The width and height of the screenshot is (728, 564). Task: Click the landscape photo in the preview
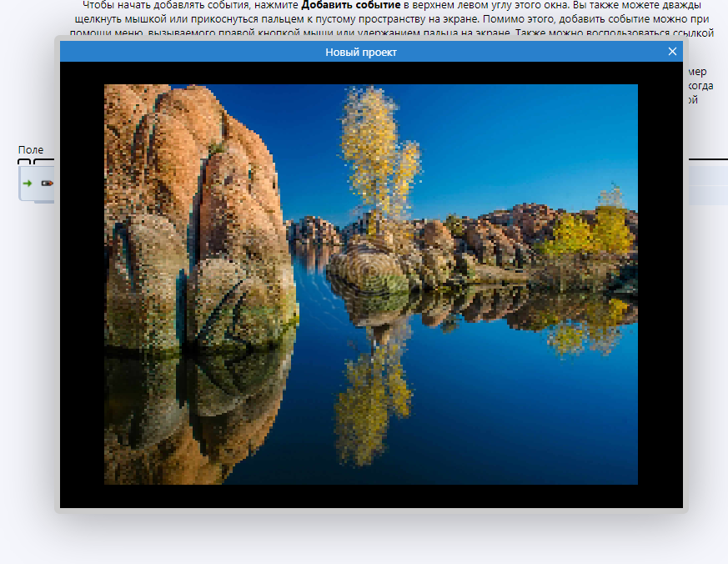coord(371,285)
